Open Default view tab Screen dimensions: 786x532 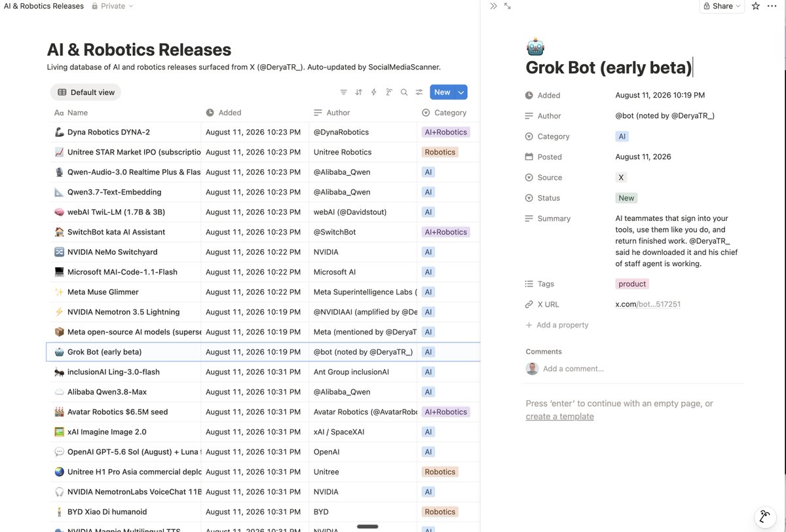click(86, 92)
